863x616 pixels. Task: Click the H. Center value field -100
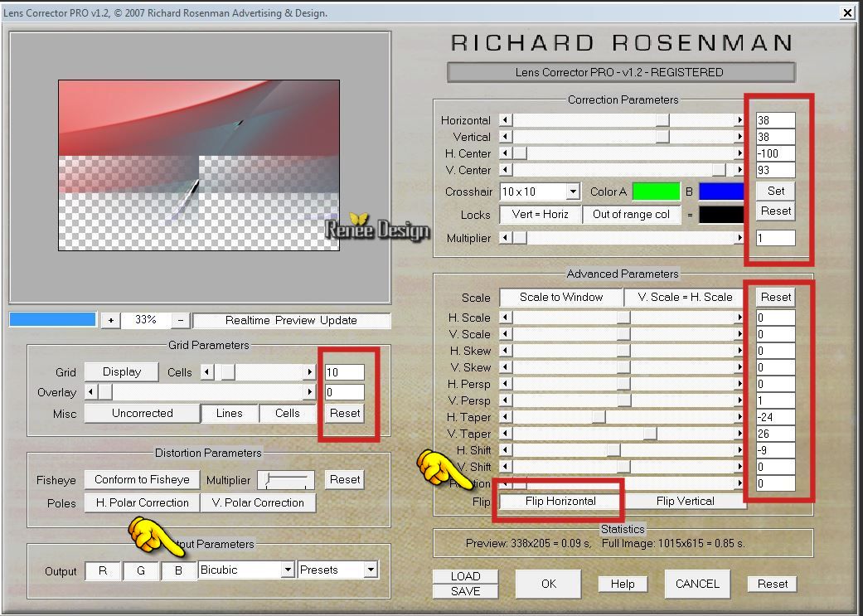click(x=775, y=153)
